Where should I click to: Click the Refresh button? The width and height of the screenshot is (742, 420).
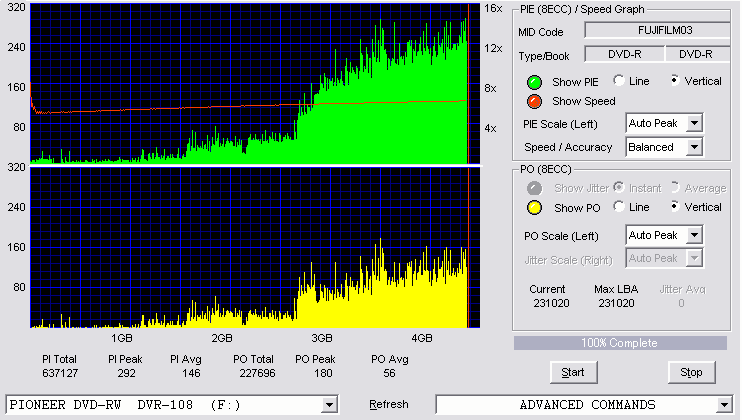click(x=389, y=404)
